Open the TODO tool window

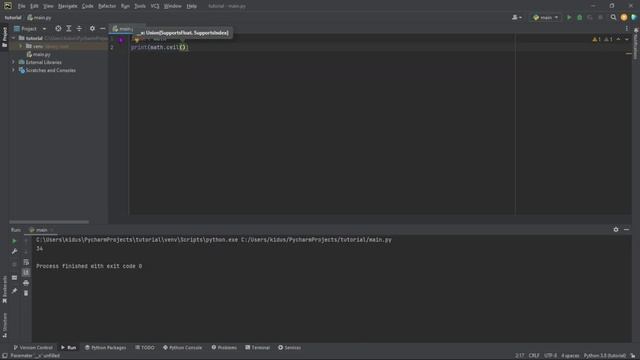(x=145, y=348)
